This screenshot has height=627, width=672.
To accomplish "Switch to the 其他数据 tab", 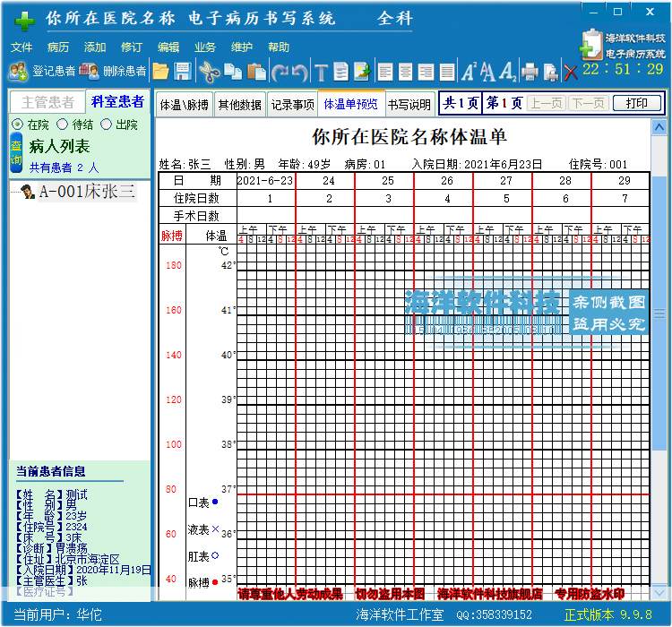I will 239,104.
